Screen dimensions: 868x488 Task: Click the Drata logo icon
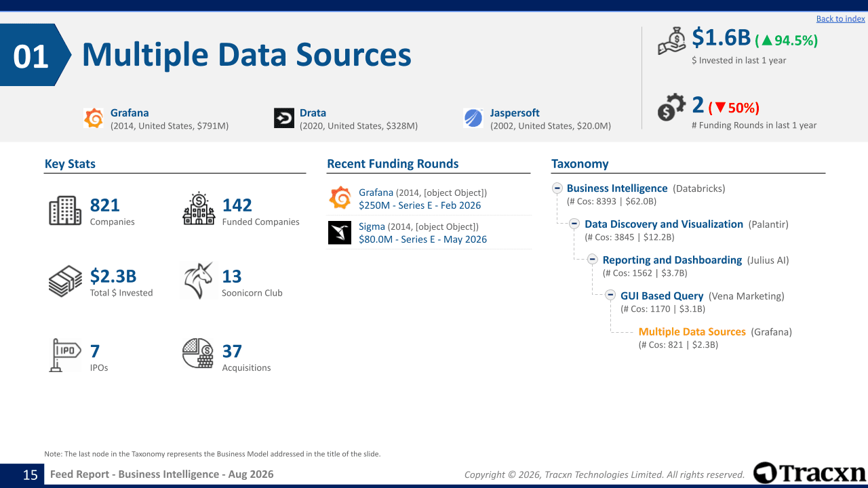tap(284, 118)
